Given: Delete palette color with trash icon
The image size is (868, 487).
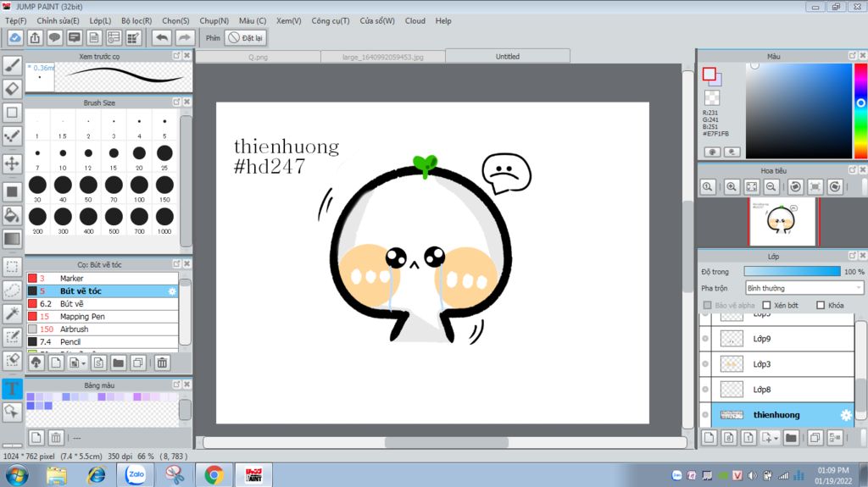Looking at the screenshot, I should [x=56, y=438].
